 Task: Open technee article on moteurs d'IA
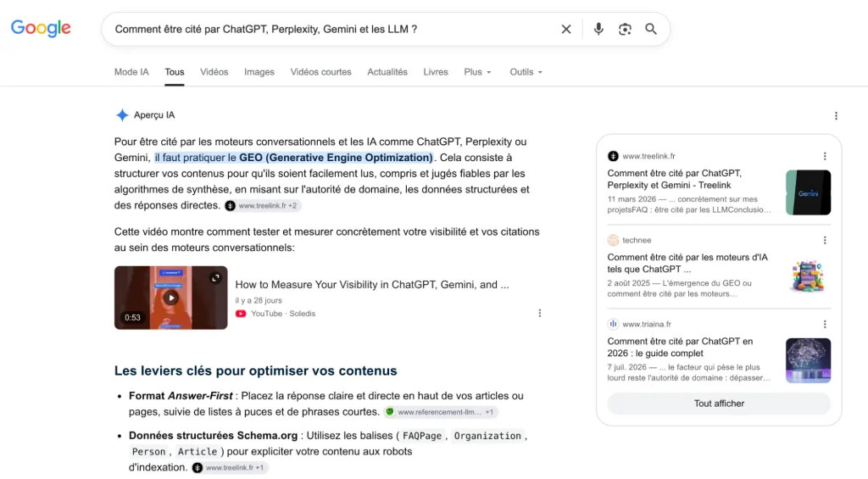(x=687, y=263)
